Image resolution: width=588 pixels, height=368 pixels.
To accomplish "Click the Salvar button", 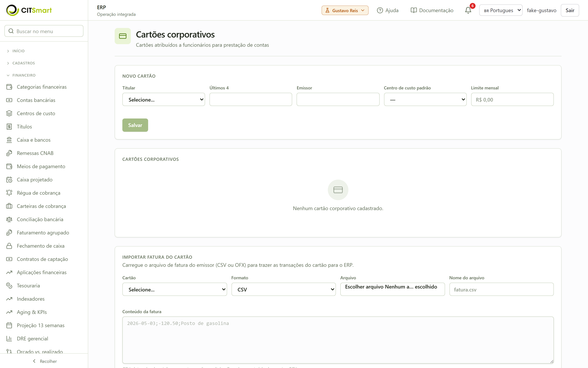I will 135,125.
